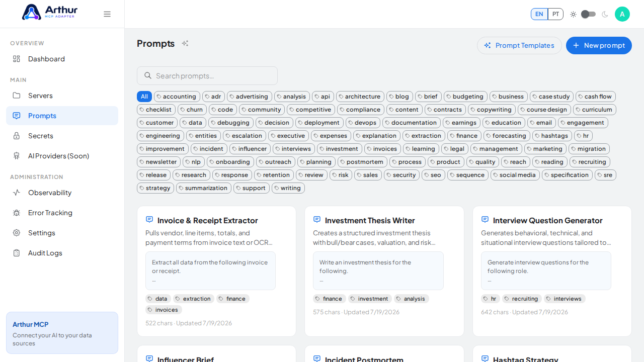644x362 pixels.
Task: Click the Arthur MCP info card
Action: (62, 333)
